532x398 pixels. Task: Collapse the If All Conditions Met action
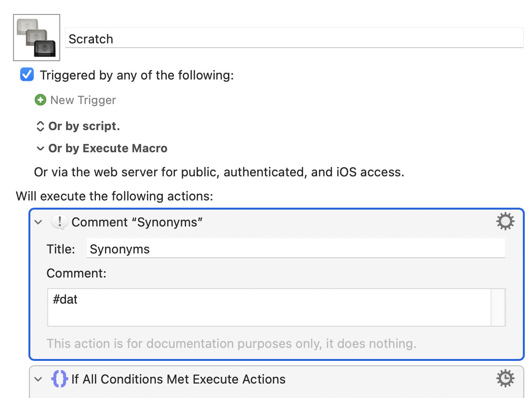pyautogui.click(x=39, y=379)
